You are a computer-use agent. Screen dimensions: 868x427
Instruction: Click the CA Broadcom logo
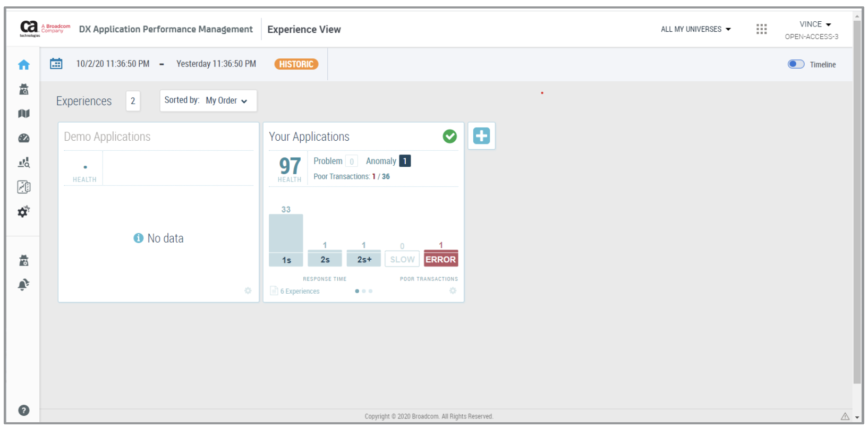tap(45, 29)
